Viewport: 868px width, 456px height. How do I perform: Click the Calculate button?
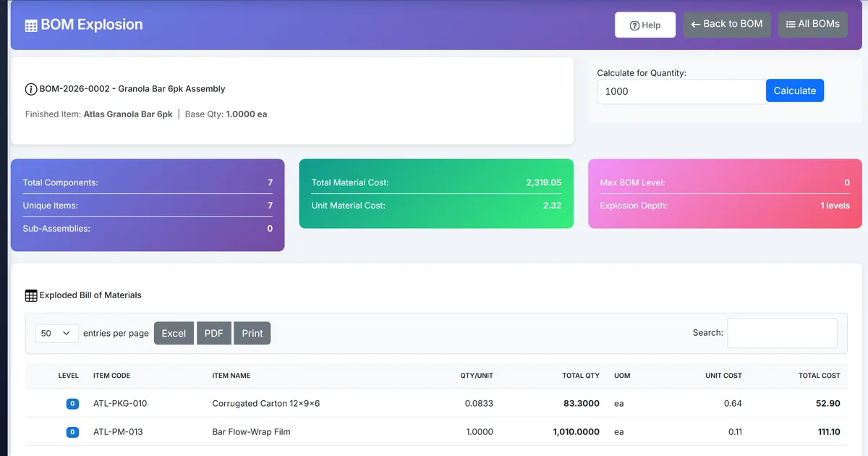(795, 90)
